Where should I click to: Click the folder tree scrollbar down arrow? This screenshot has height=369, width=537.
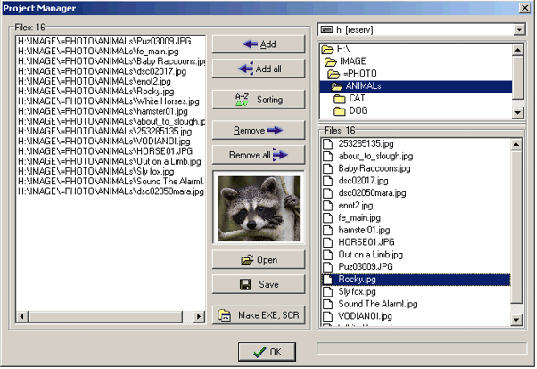(x=517, y=112)
